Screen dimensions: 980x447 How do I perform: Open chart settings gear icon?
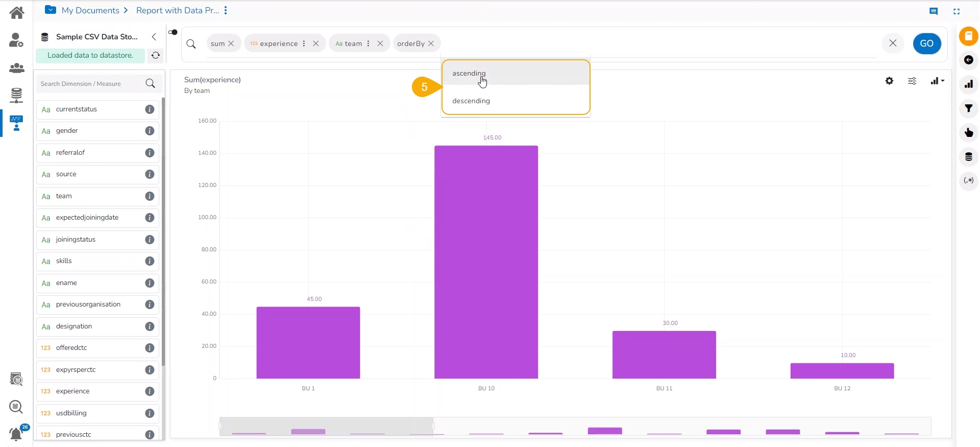(x=889, y=81)
